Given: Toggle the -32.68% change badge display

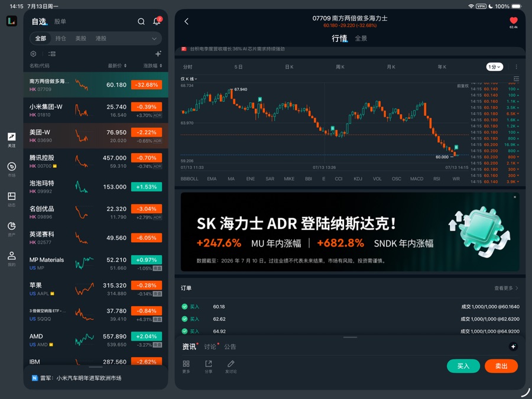Looking at the screenshot, I should (147, 85).
